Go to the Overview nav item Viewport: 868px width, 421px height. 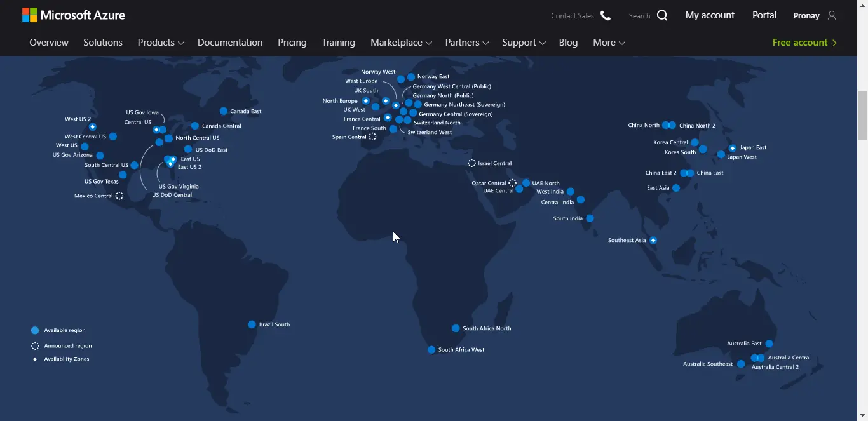[49, 43]
